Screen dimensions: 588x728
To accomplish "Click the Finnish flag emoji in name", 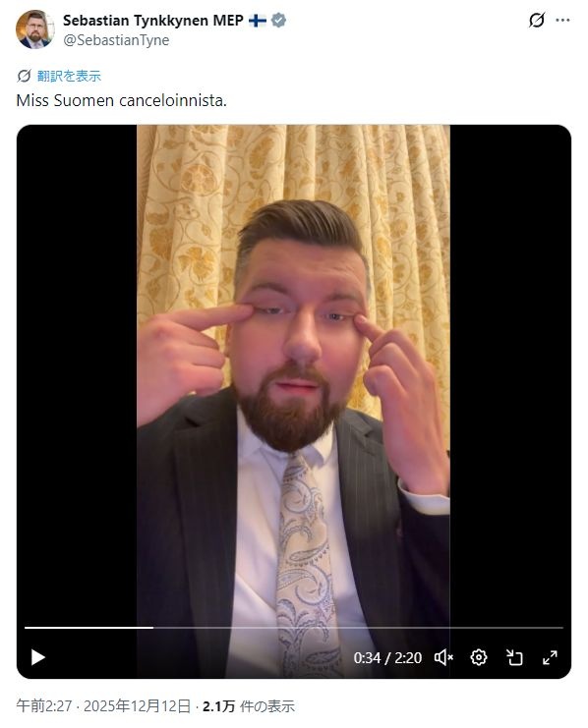I will 257,21.
